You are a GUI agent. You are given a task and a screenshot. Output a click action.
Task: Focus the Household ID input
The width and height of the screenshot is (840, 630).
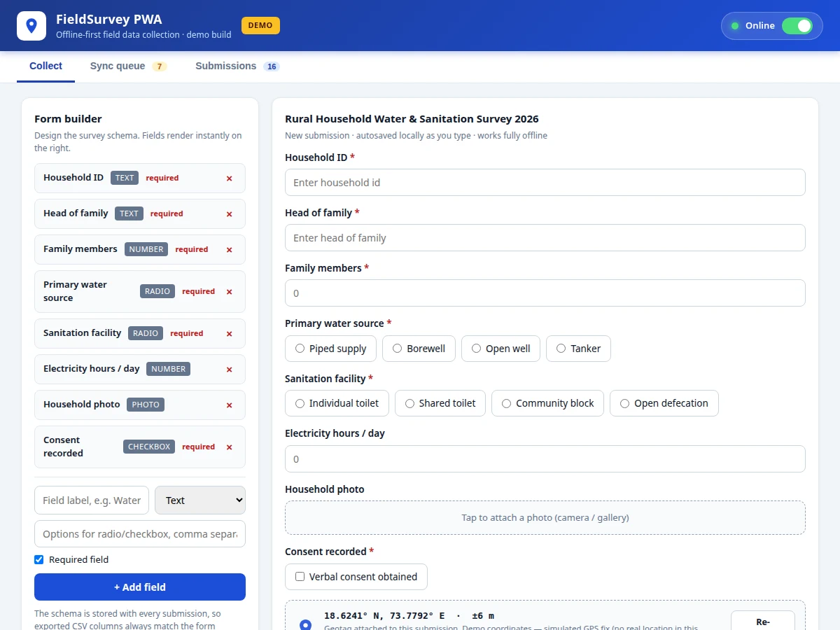point(545,183)
